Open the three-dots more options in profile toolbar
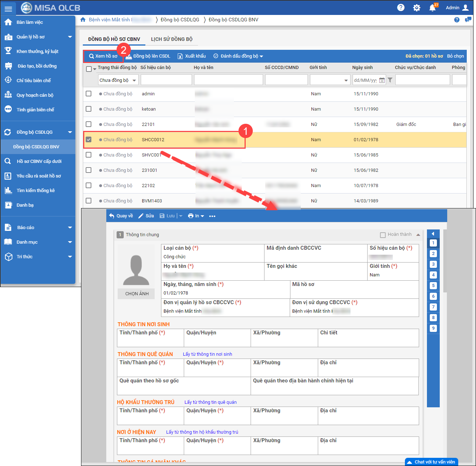This screenshot has height=466, width=476. (212, 216)
